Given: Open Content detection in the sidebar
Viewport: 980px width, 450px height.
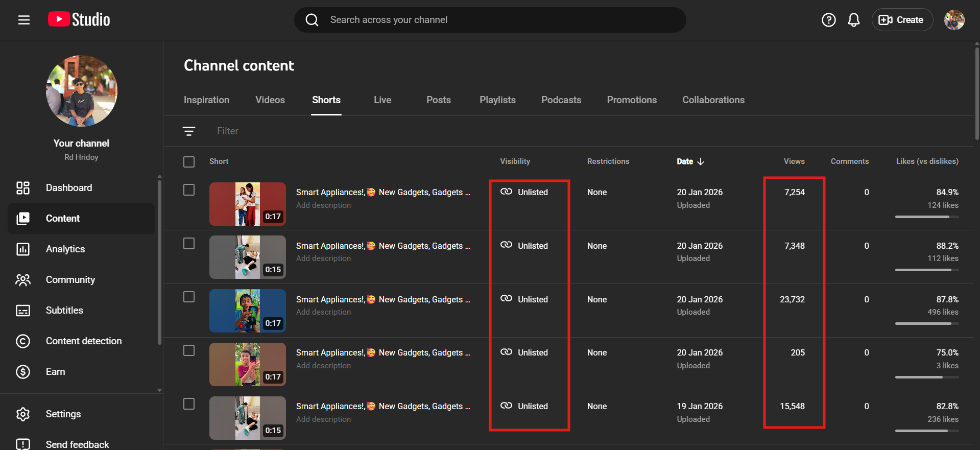Looking at the screenshot, I should (x=83, y=341).
